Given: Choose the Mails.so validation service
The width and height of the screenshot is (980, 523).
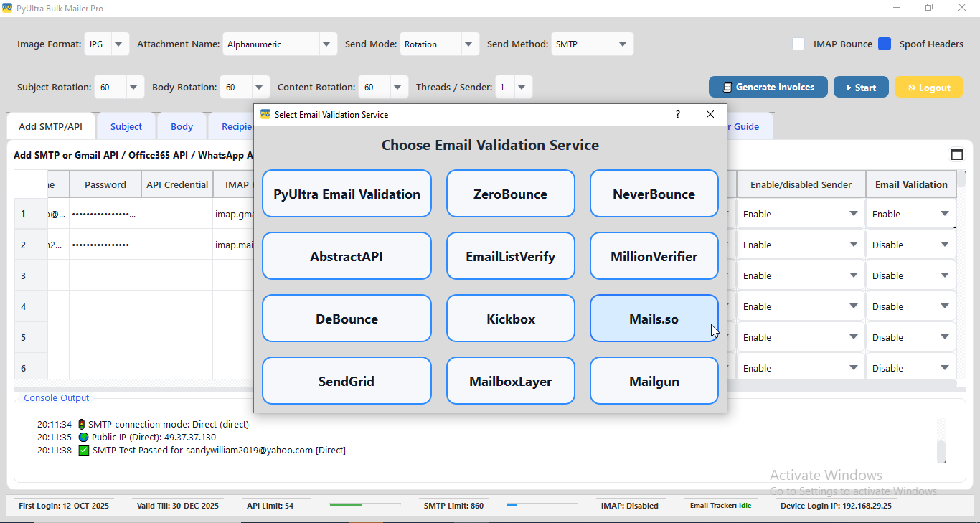Looking at the screenshot, I should (x=654, y=318).
